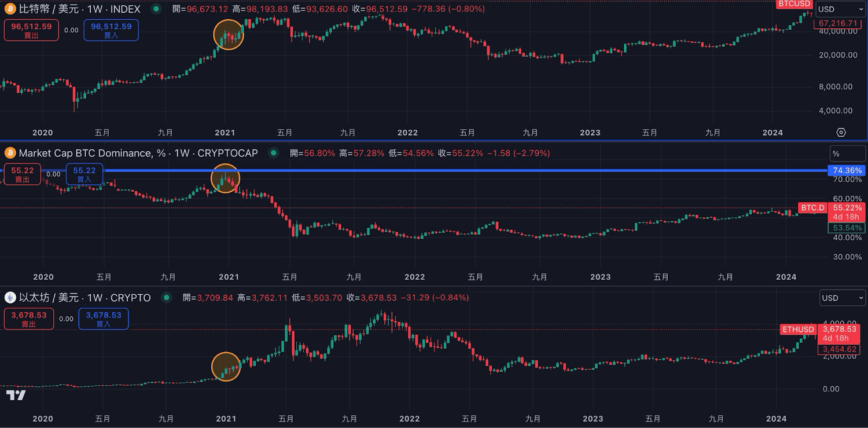The image size is (868, 428).
Task: Click the 67,216.71 price tag
Action: [x=838, y=23]
